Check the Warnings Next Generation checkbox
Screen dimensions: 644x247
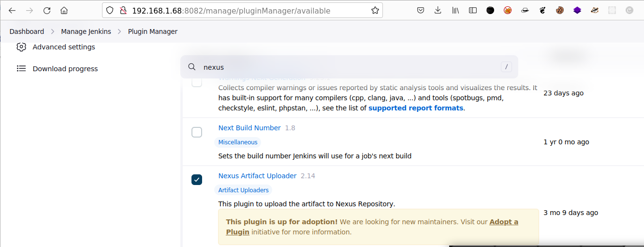tap(197, 82)
